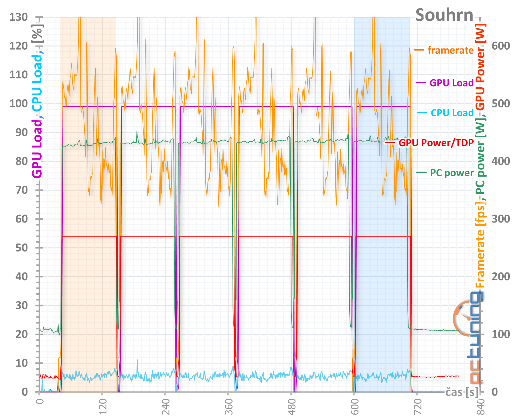The width and height of the screenshot is (512, 420).
Task: Select the 'framerate' legend entry
Action: pos(451,50)
